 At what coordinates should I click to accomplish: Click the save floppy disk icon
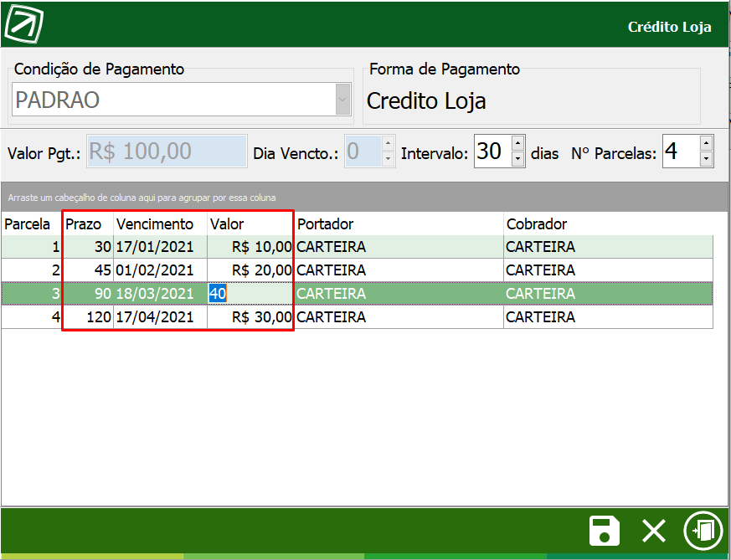(605, 531)
